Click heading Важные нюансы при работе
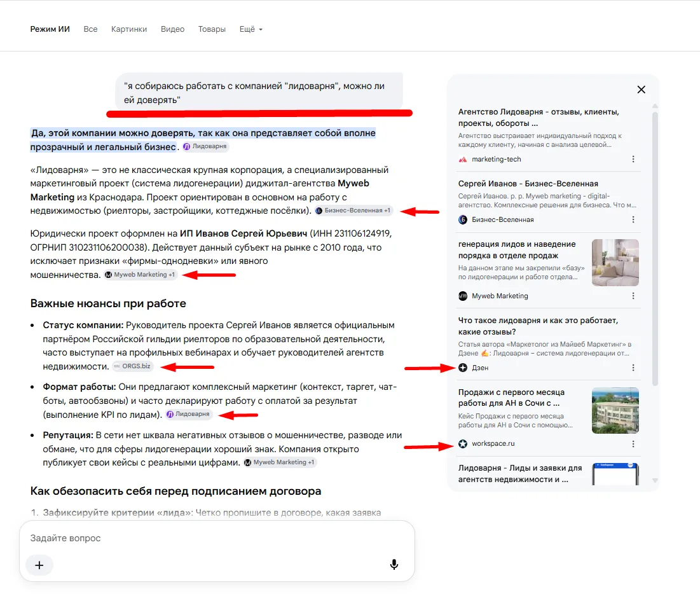This screenshot has height=594, width=700. tap(108, 304)
